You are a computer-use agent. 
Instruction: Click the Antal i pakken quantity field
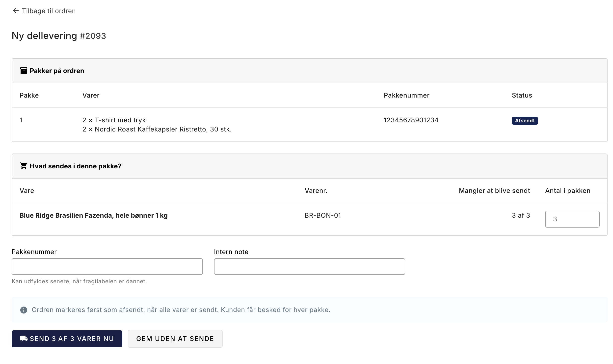pos(572,219)
